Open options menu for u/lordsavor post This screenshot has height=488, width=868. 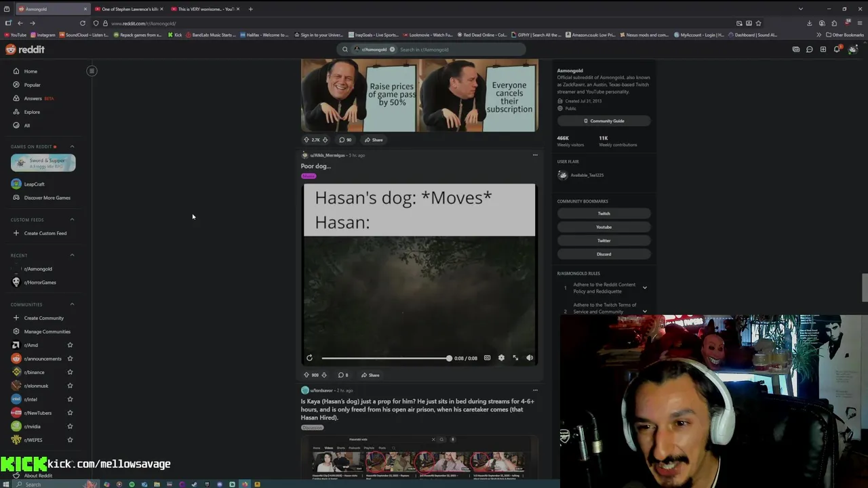(535, 390)
